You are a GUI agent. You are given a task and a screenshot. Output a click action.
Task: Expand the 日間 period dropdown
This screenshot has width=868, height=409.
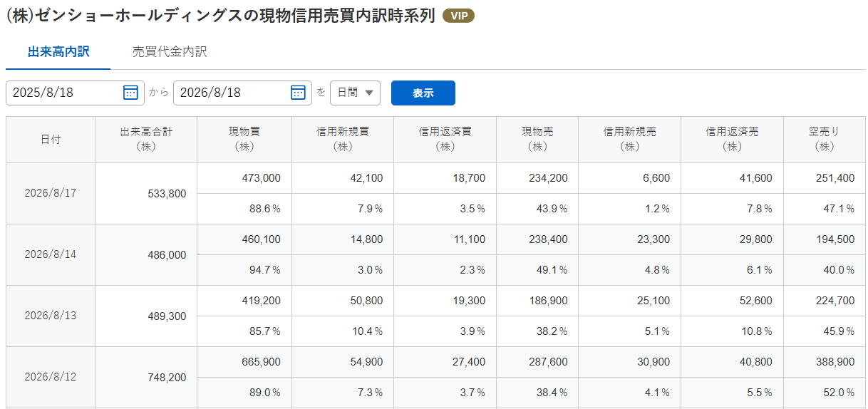[355, 93]
